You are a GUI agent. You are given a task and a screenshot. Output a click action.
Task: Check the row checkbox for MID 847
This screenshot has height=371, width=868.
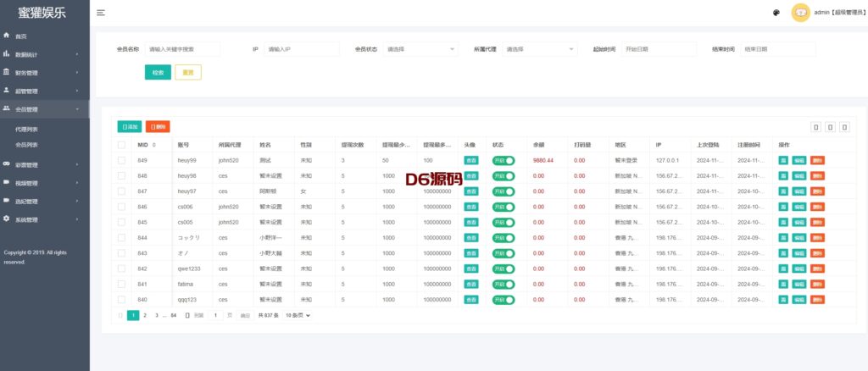pyautogui.click(x=121, y=191)
